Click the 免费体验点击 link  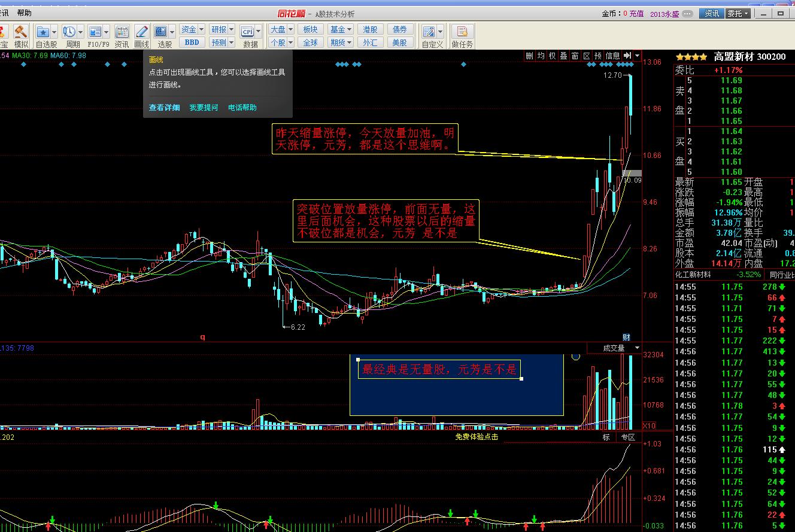(x=477, y=437)
